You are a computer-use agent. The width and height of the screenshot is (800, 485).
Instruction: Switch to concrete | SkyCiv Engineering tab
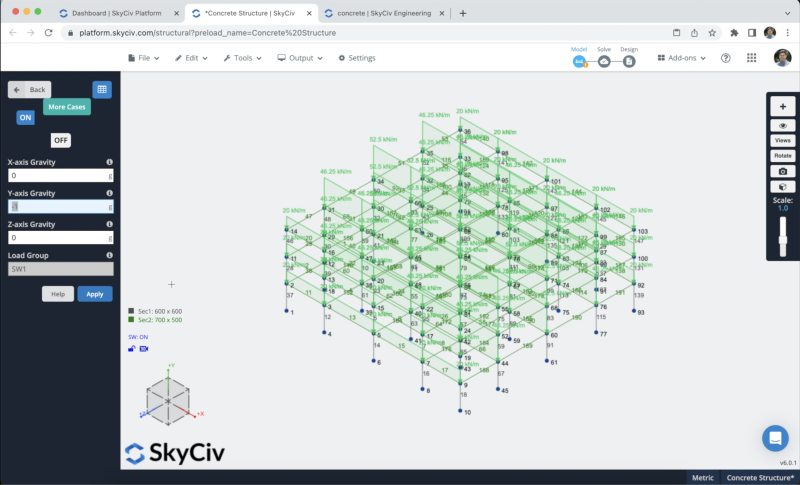[384, 13]
